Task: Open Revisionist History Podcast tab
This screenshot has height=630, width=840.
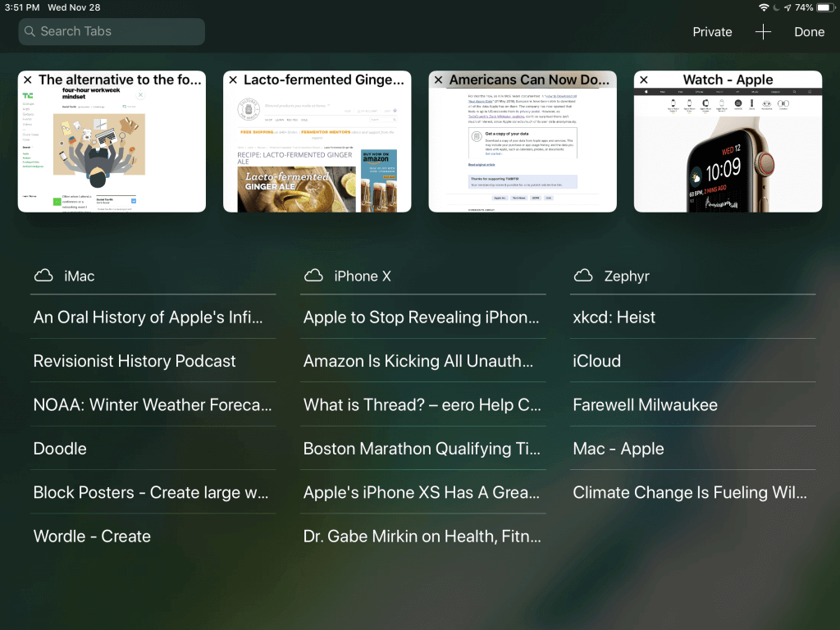Action: tap(153, 361)
